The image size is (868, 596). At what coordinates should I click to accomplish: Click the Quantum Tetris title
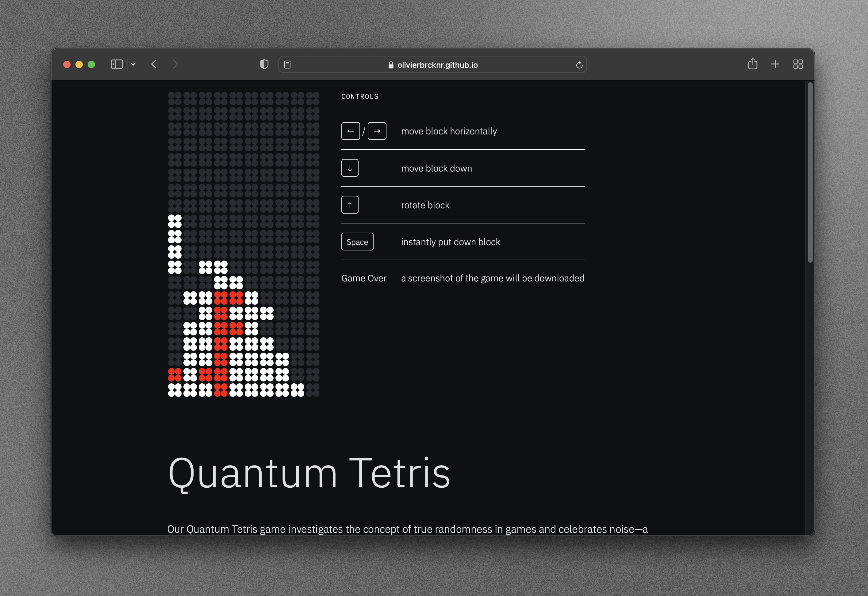[x=309, y=474]
